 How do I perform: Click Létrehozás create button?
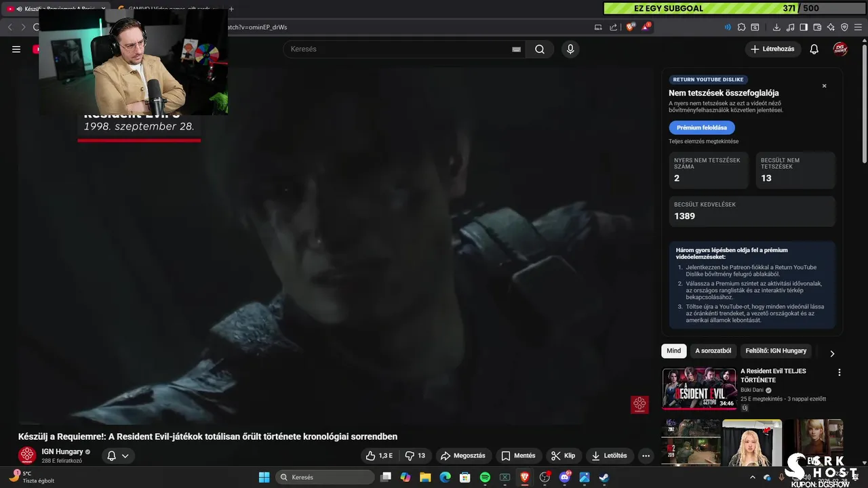(x=773, y=49)
